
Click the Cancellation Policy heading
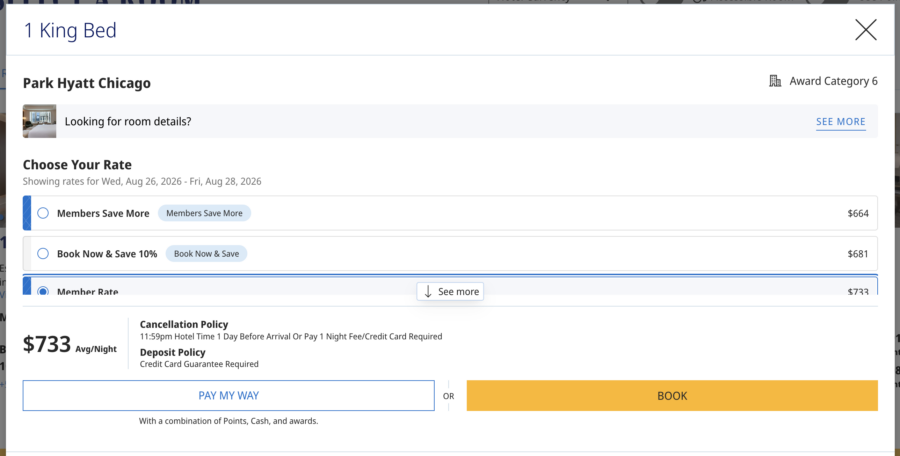184,324
